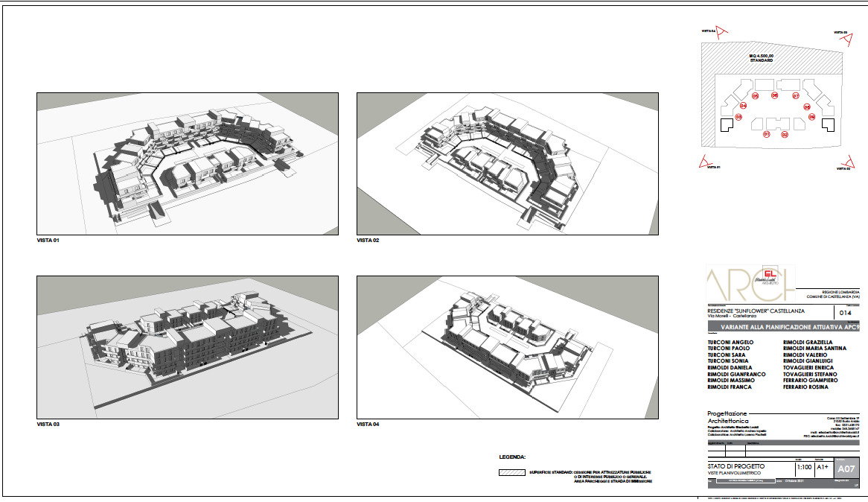This screenshot has height=502, width=868.
Task: Select red circled building marker 07
Action: (795, 97)
